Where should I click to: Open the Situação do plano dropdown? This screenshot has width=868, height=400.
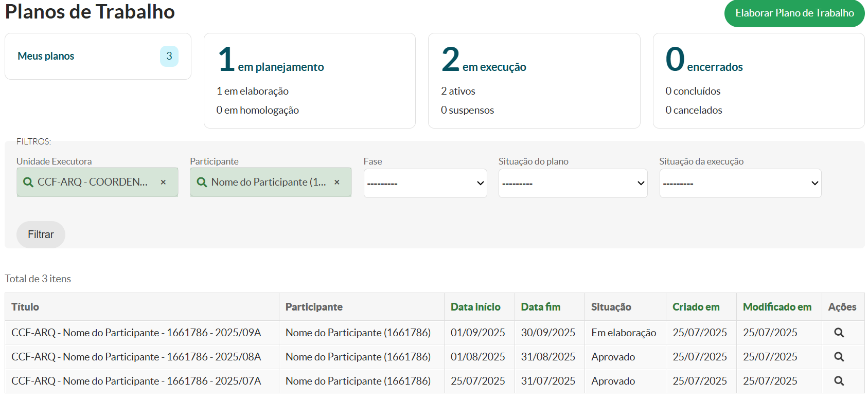click(573, 183)
